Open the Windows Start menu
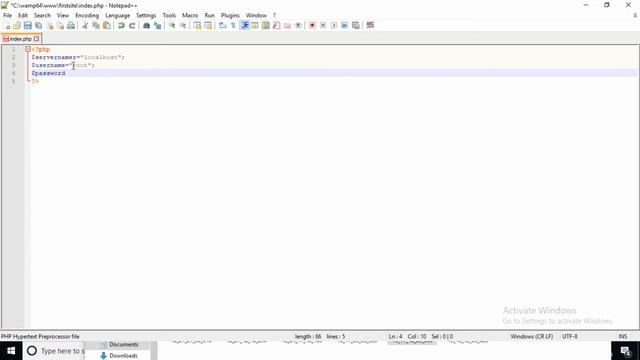Screen dimensions: 640x360 [x=11, y=351]
